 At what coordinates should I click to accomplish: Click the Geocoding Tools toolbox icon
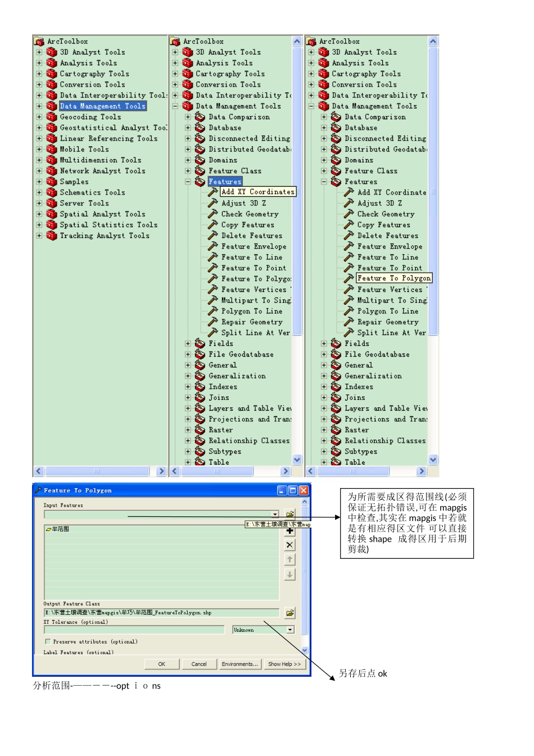click(52, 117)
